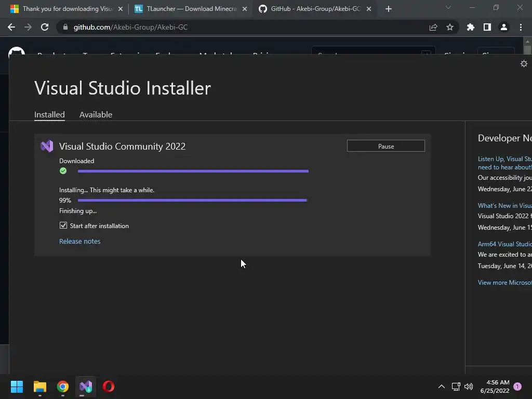532x399 pixels.
Task: Open network status tray icon
Action: tap(456, 387)
